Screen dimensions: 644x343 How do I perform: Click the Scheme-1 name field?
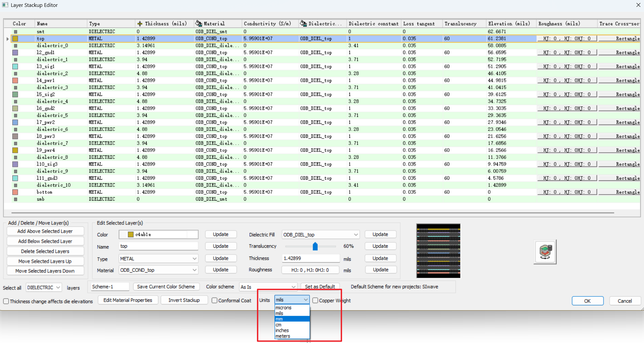(x=110, y=287)
